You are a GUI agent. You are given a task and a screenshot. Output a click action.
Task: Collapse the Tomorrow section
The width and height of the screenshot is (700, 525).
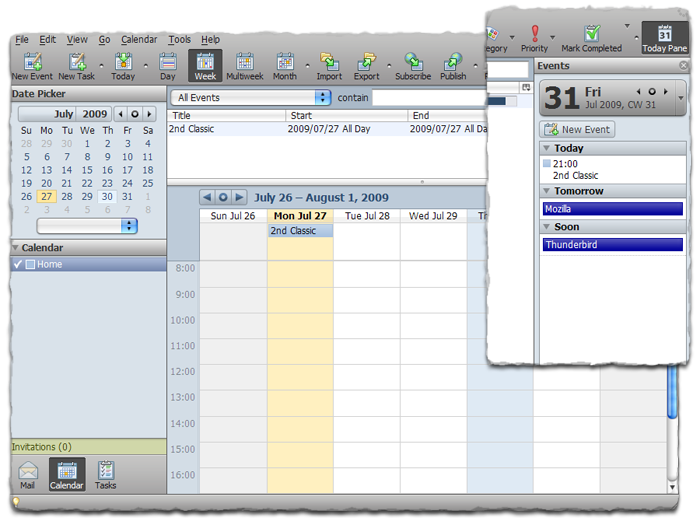point(546,191)
